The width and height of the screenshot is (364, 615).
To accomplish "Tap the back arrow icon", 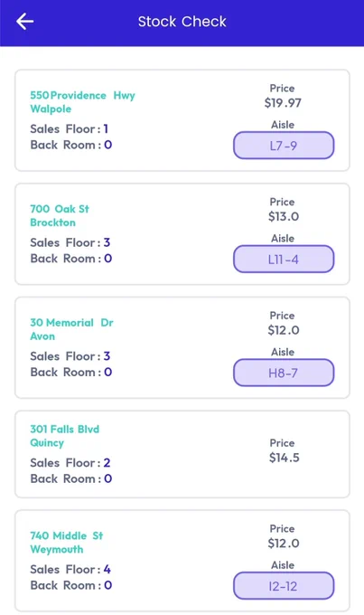I will (x=25, y=21).
